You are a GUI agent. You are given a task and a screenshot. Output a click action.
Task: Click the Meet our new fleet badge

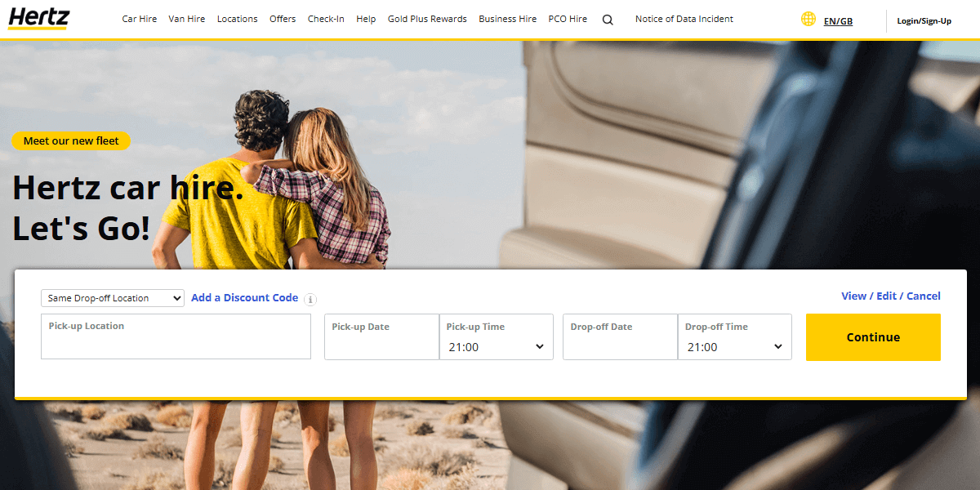[x=71, y=141]
